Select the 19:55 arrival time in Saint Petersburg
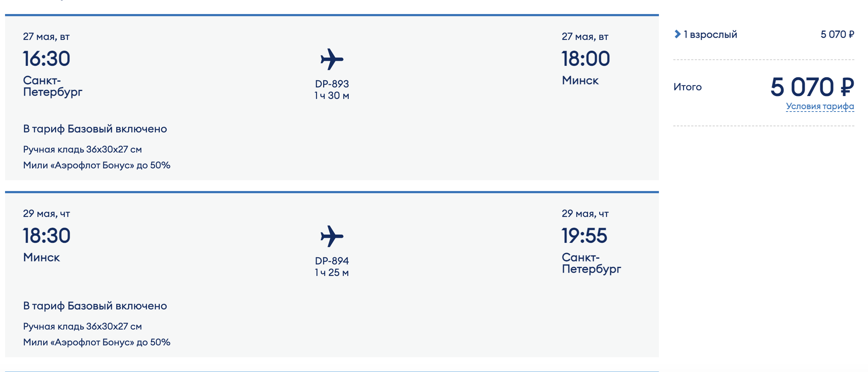This screenshot has width=868, height=372. [584, 236]
